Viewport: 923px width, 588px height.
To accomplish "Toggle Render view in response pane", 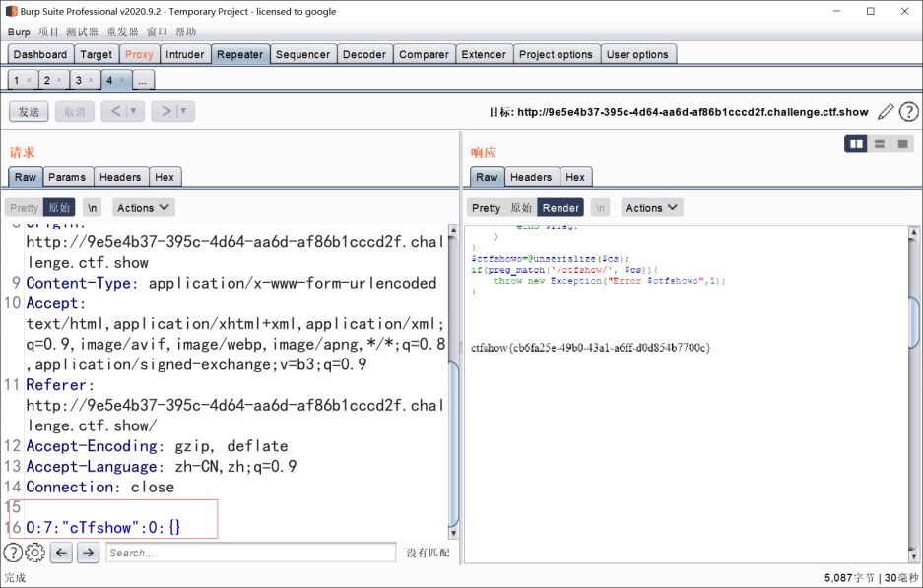I will pos(560,208).
